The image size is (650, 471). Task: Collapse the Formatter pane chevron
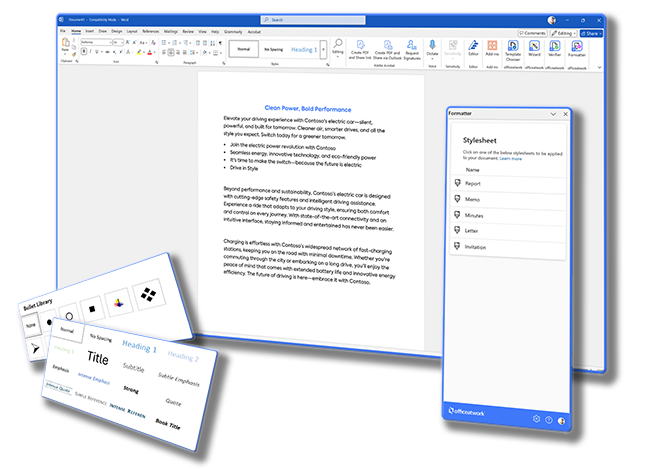(553, 114)
